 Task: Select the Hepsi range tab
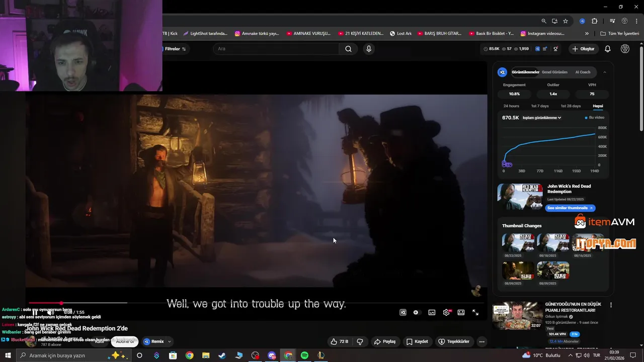click(x=598, y=106)
